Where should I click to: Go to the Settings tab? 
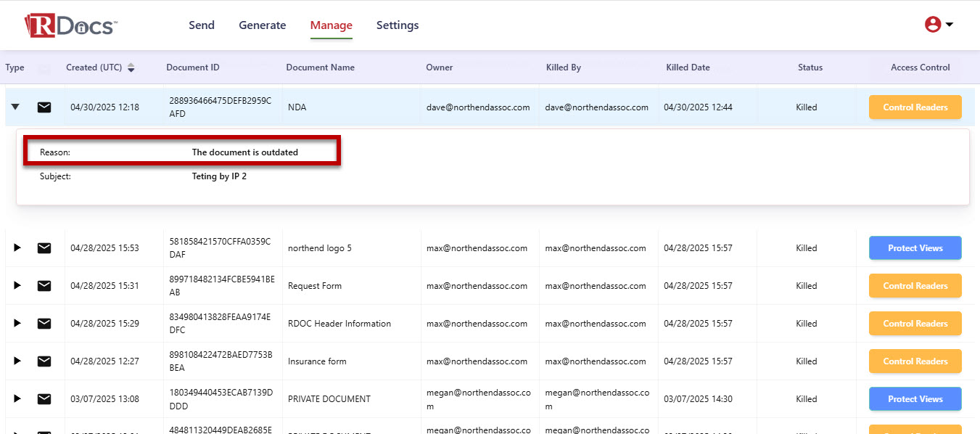[398, 25]
